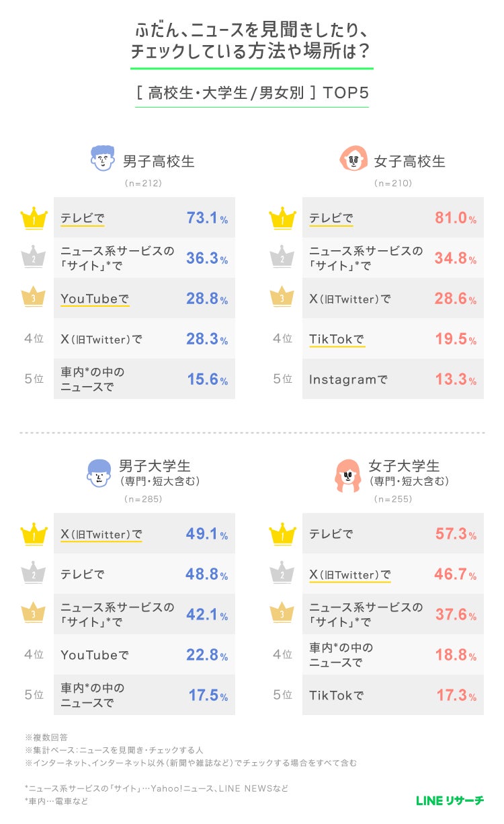Select the TikTokで 19.5% row
504x824 pixels.
click(392, 339)
